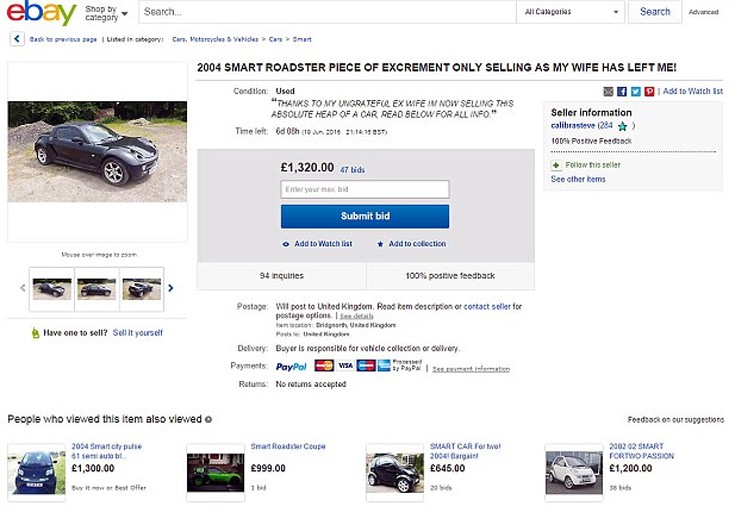The image size is (735, 525).
Task: Share listing via email envelope icon
Action: tap(608, 91)
